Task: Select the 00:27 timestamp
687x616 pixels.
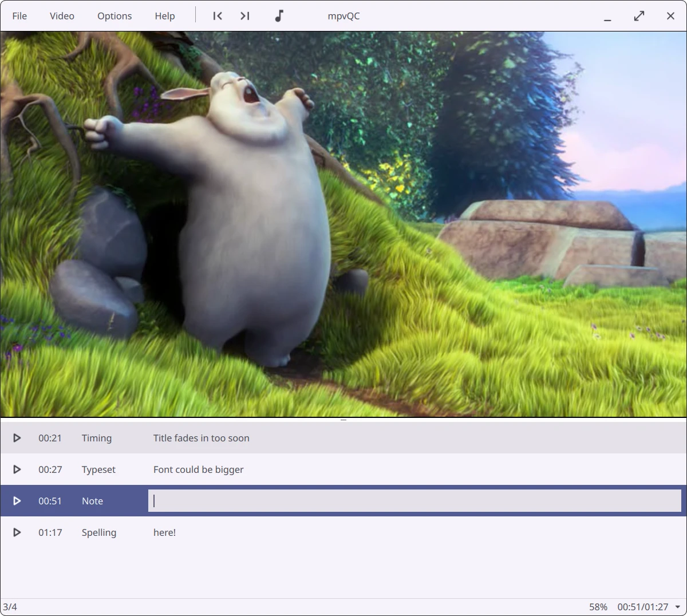Action: (x=50, y=469)
